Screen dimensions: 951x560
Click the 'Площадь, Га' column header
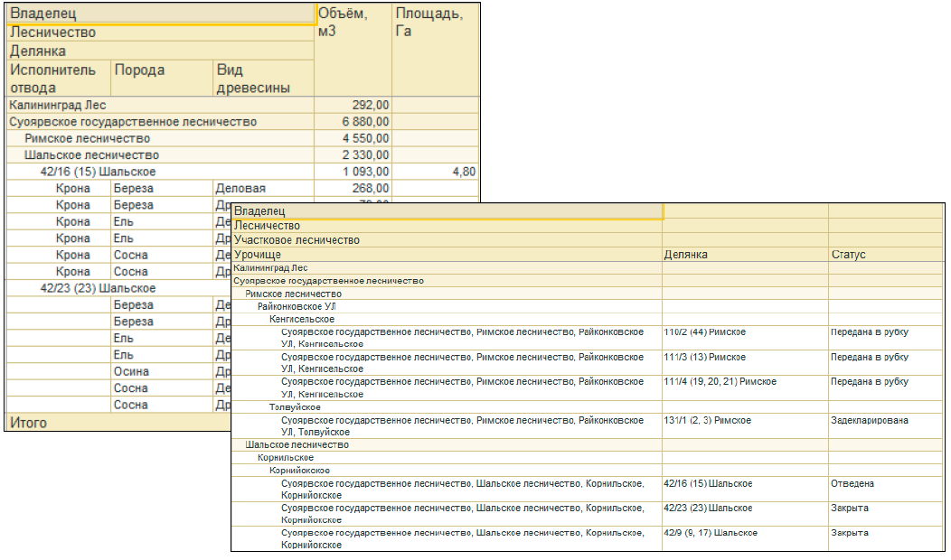click(x=429, y=23)
